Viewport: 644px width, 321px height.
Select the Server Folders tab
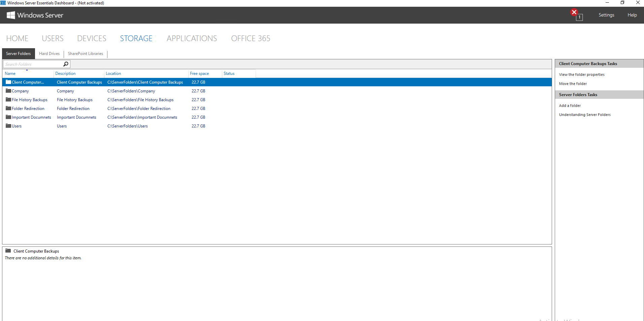[x=19, y=54]
